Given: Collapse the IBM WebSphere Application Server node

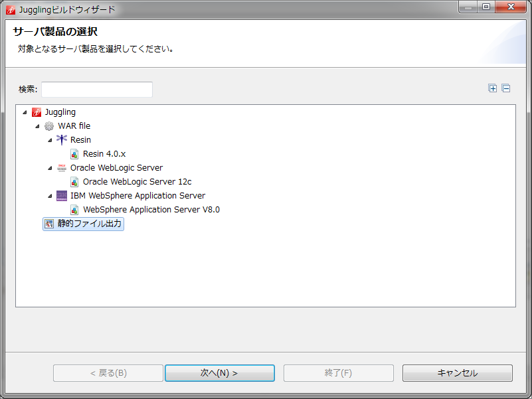Looking at the screenshot, I should tap(50, 196).
